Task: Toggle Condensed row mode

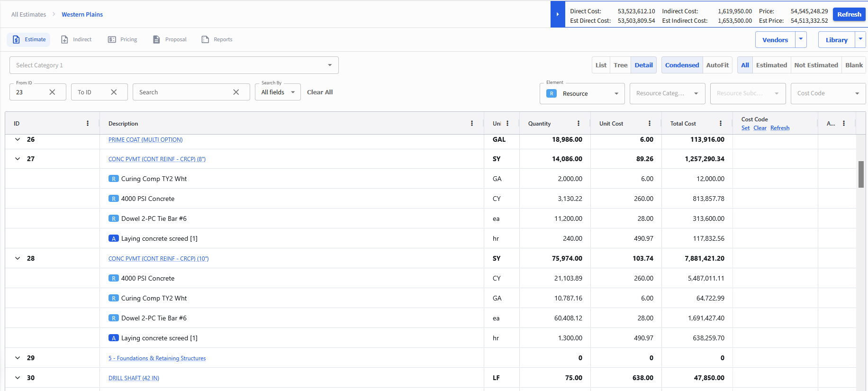Action: click(682, 65)
